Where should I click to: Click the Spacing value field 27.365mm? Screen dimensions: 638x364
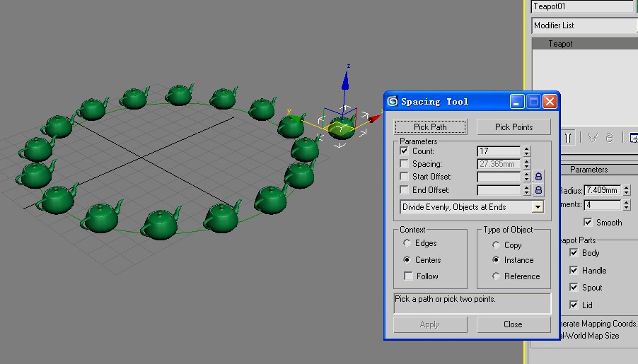pos(499,163)
